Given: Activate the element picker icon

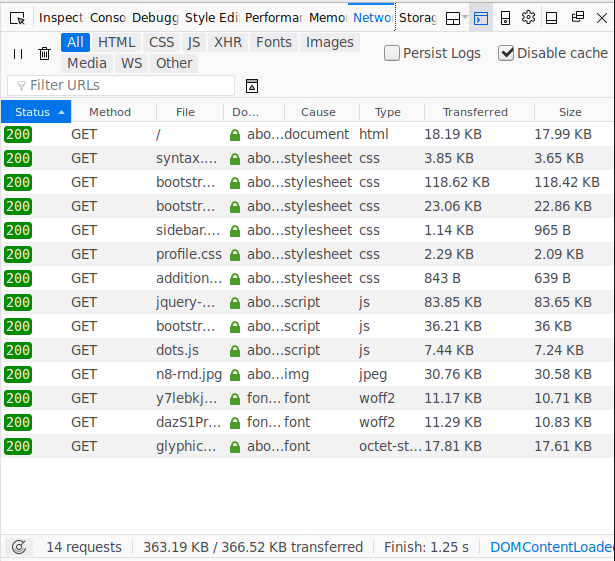Looking at the screenshot, I should click(17, 18).
